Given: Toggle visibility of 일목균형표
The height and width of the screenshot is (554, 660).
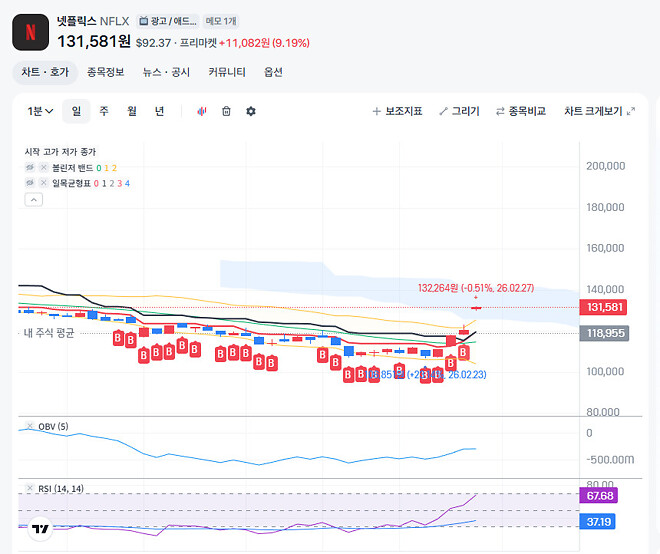Looking at the screenshot, I should [x=30, y=184].
